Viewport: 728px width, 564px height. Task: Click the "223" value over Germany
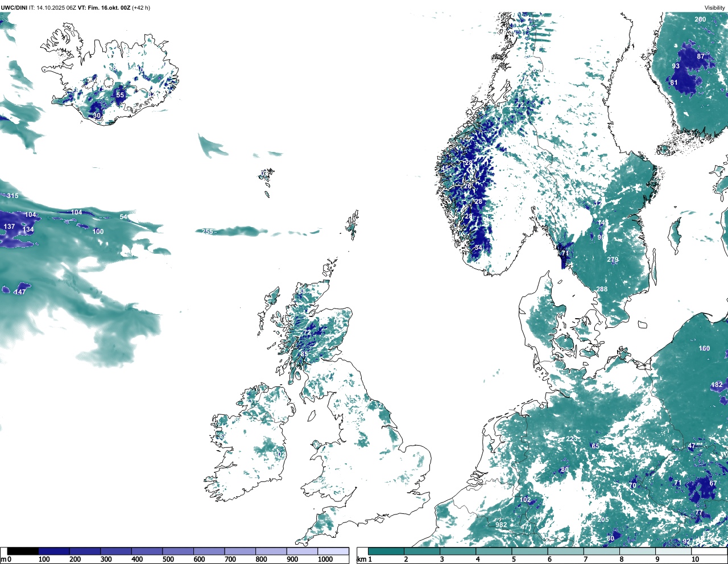pos(572,439)
